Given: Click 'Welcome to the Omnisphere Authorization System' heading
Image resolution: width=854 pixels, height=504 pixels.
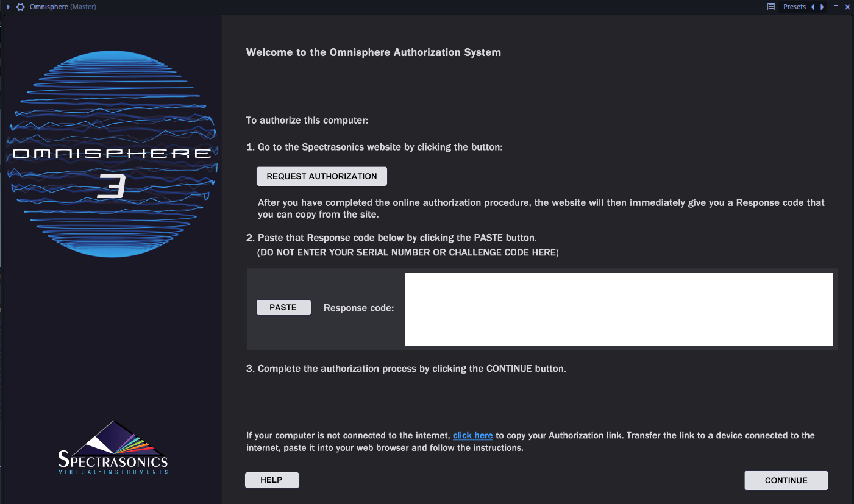Looking at the screenshot, I should click(374, 52).
